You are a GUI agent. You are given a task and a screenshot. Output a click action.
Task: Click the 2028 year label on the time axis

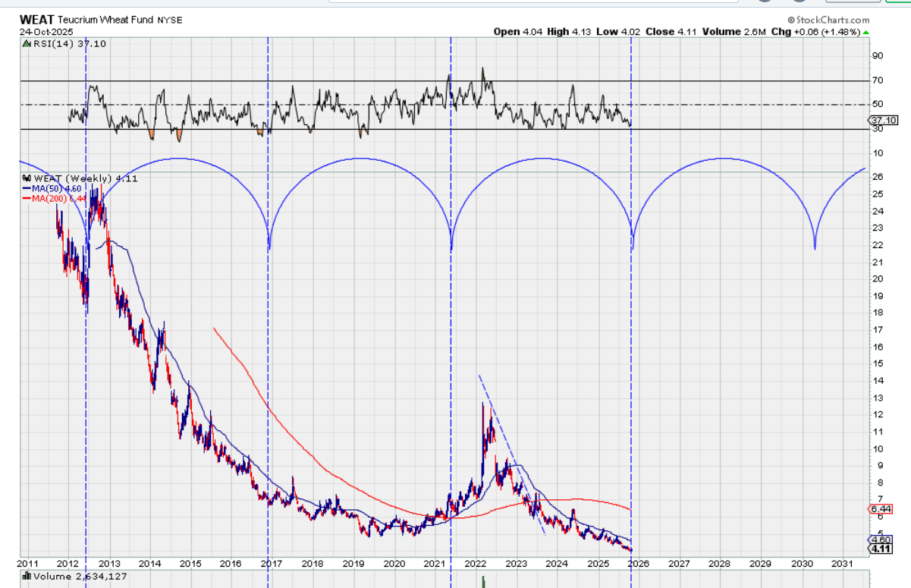(x=720, y=564)
